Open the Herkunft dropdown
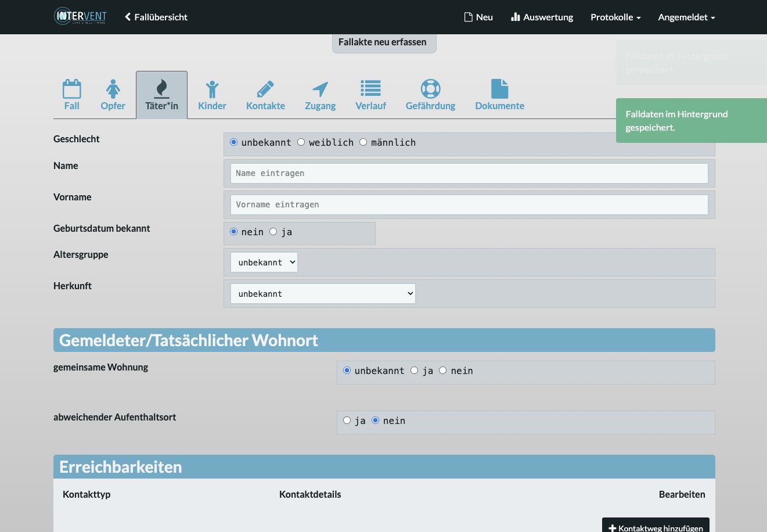The width and height of the screenshot is (767, 532). [323, 294]
